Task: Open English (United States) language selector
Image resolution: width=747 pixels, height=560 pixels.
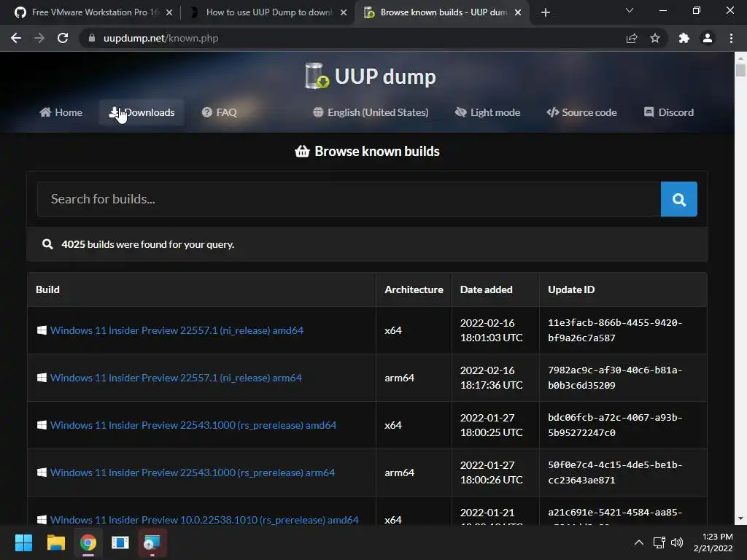Action: 371,112
